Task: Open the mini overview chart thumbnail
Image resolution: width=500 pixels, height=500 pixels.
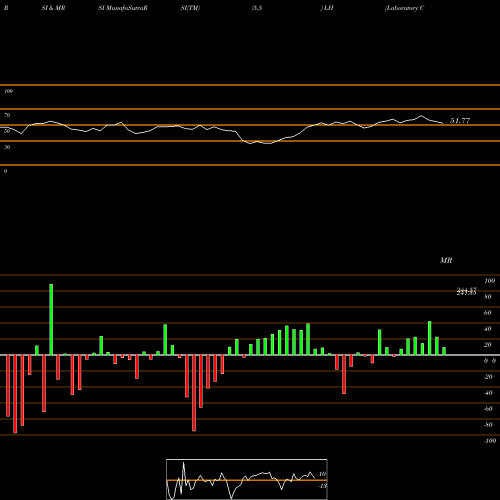Action: tap(247, 479)
